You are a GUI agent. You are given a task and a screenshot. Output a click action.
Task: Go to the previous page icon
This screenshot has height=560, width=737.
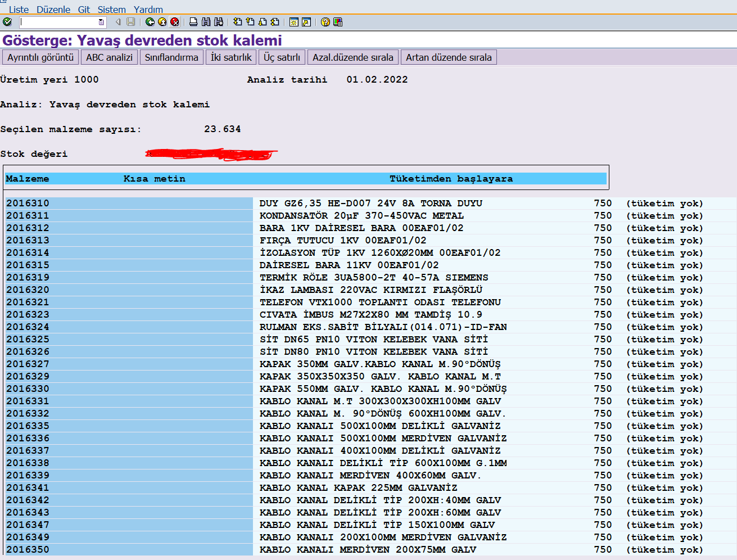(x=250, y=22)
